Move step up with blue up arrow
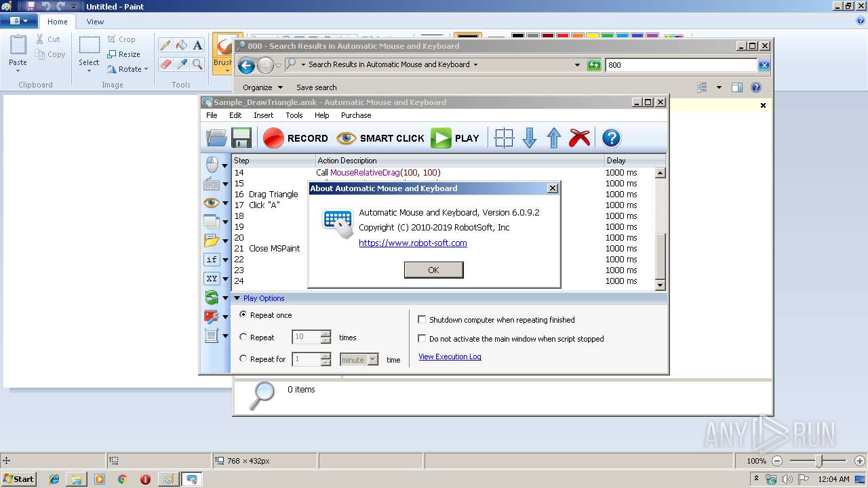This screenshot has height=488, width=868. coord(554,138)
